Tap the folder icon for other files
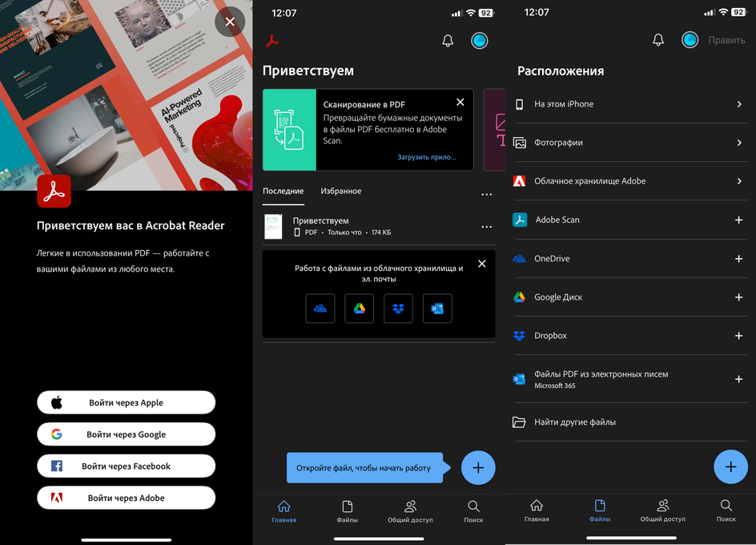 519,422
